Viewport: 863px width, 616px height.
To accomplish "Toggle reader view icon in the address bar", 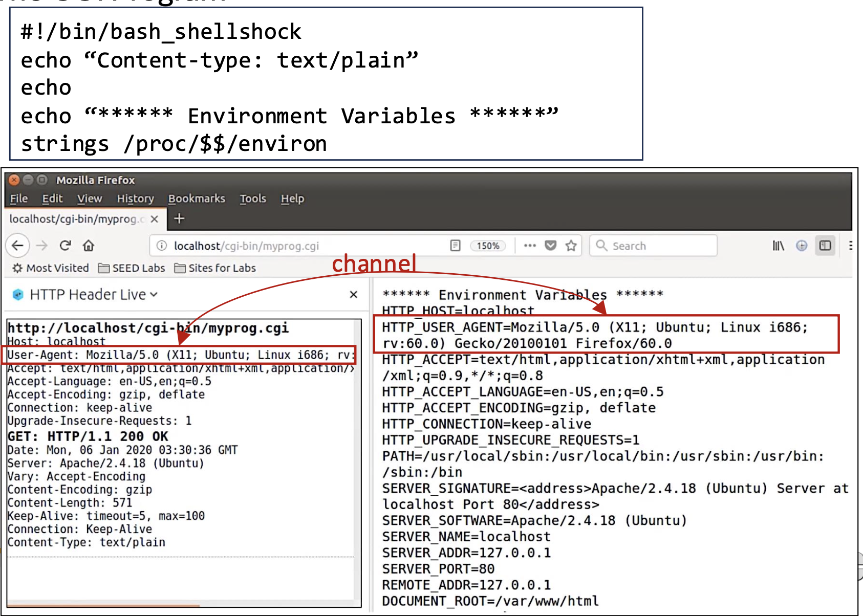I will [455, 246].
